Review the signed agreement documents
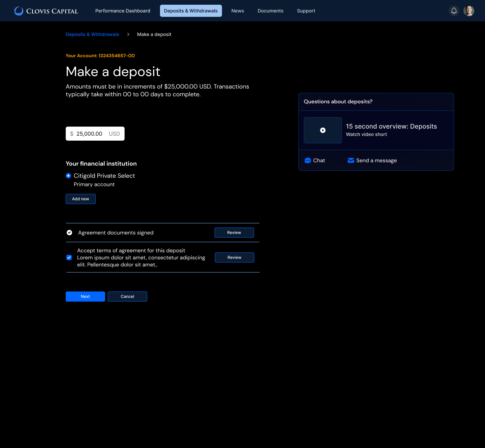This screenshot has width=485, height=448. pos(234,233)
